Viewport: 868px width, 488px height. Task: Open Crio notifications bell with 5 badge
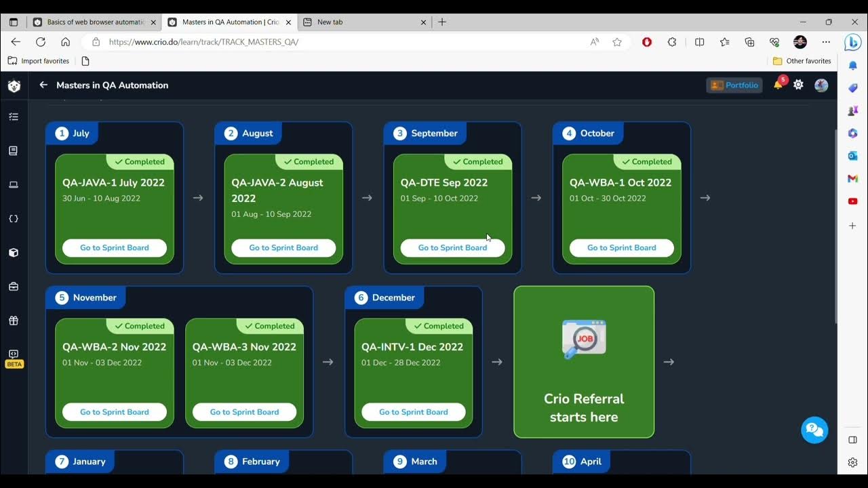point(779,83)
